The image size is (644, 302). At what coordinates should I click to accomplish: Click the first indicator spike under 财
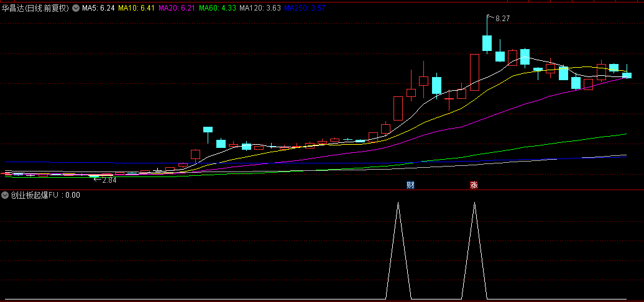(x=398, y=250)
